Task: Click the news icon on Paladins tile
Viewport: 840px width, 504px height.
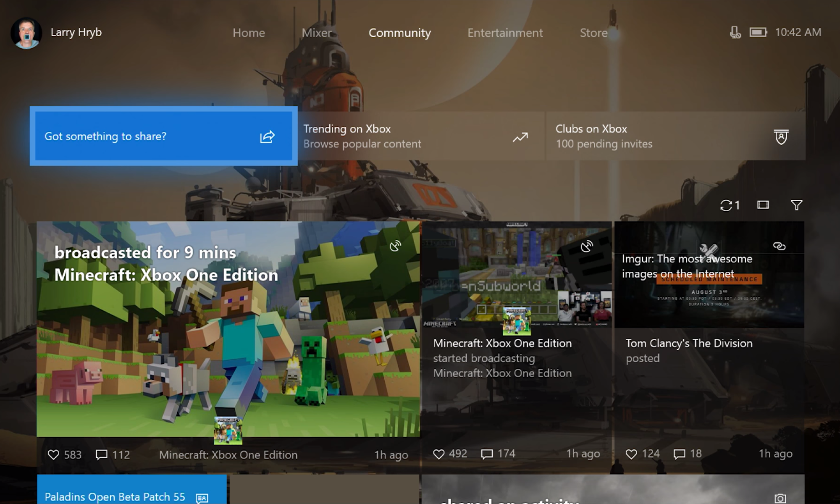Action: coord(202,498)
